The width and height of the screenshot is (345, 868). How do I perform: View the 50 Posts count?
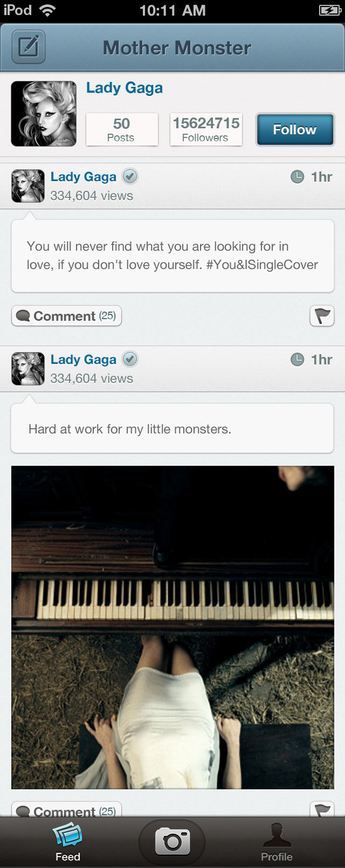click(122, 129)
